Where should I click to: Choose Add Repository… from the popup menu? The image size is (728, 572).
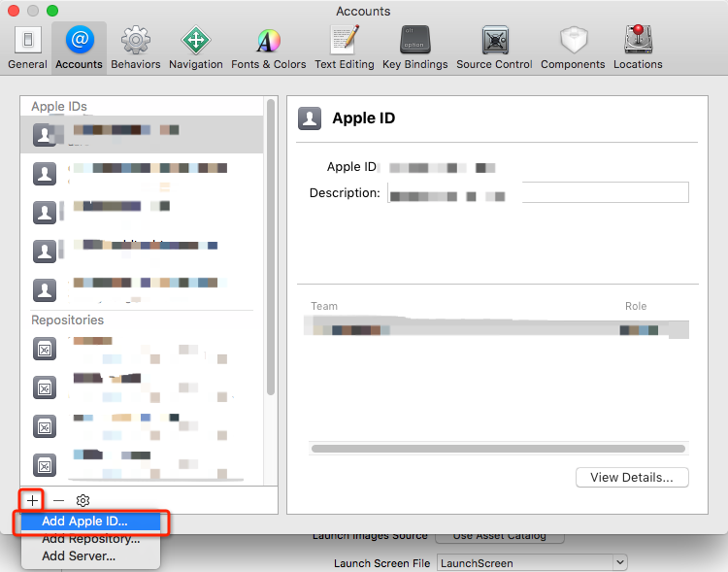point(90,539)
